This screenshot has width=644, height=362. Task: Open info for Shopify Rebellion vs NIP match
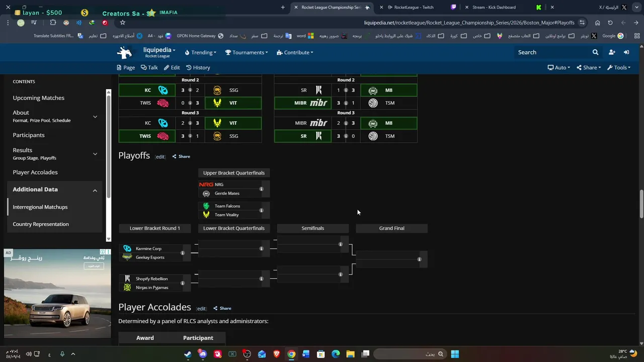[x=183, y=283]
